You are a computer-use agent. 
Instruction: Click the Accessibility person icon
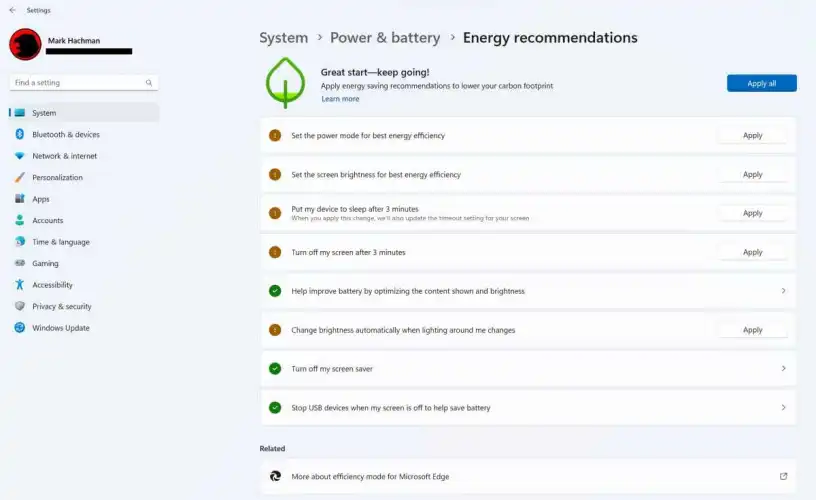click(19, 285)
